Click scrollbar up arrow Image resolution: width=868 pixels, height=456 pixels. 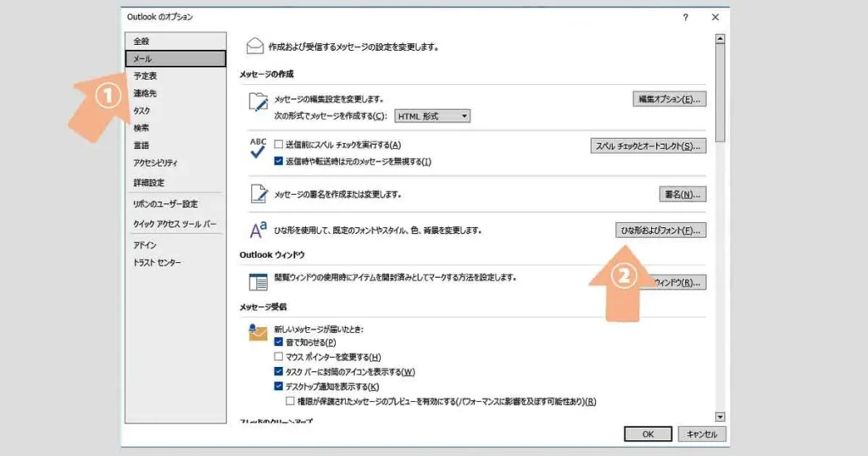tap(720, 39)
